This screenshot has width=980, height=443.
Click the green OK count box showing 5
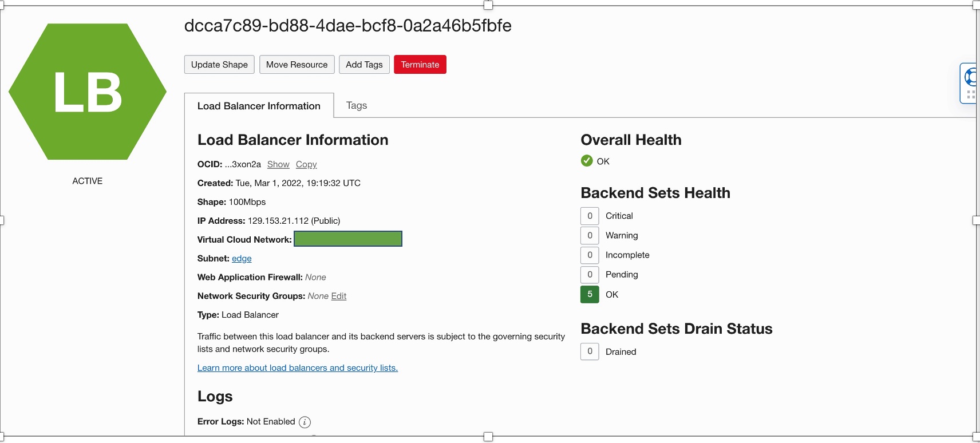[x=590, y=294]
